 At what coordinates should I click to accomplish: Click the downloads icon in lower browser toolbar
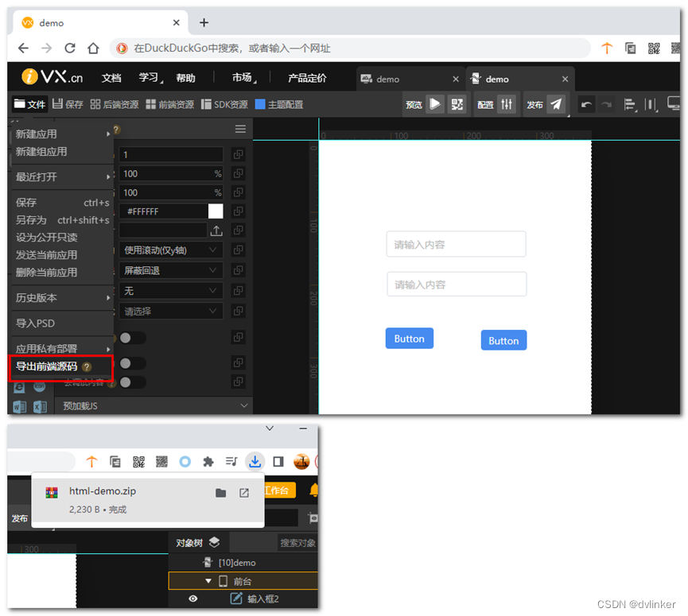255,461
